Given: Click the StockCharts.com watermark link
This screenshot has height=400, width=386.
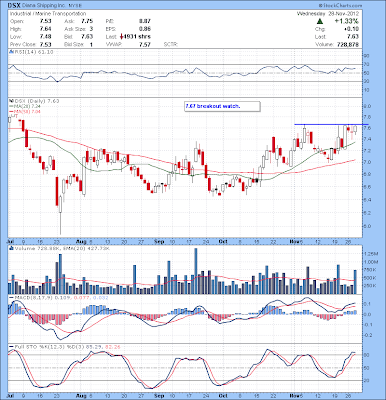Looking at the screenshot, I should click(x=340, y=6).
